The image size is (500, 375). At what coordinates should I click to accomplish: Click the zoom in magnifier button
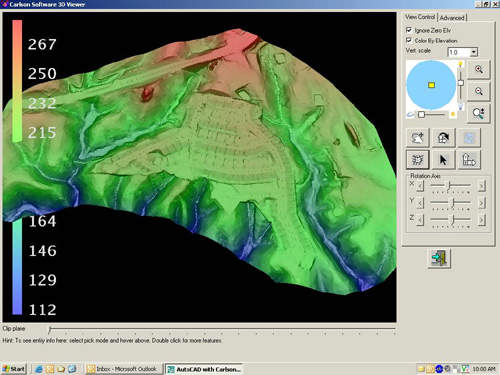click(x=479, y=69)
